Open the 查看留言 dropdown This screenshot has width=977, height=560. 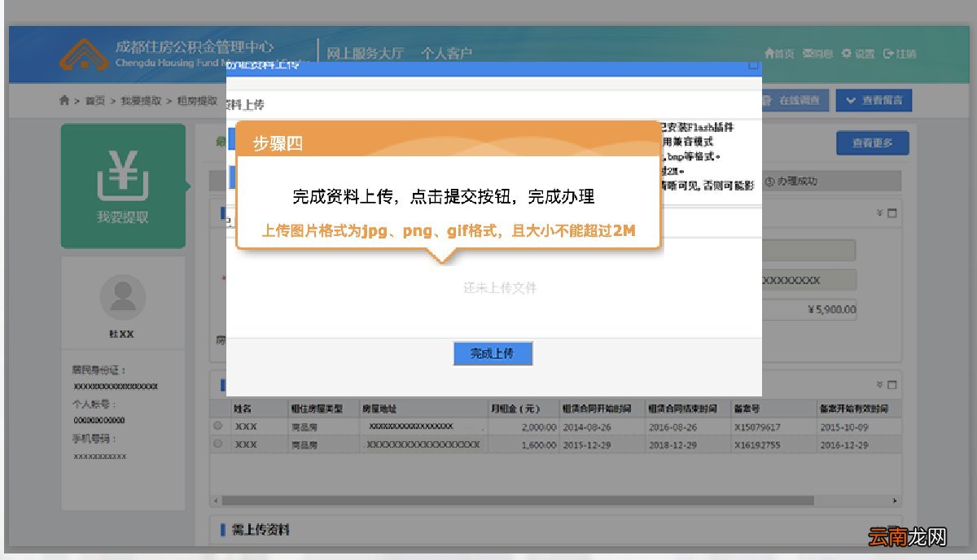tap(873, 100)
